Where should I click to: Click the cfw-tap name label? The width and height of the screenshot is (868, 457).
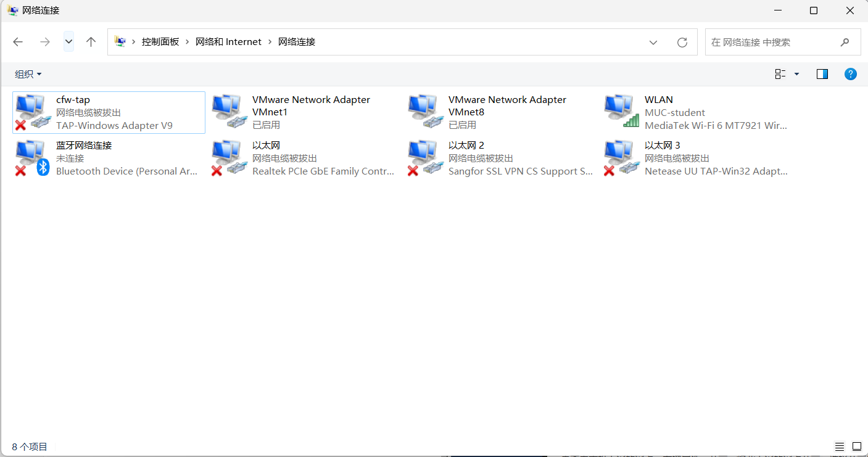pyautogui.click(x=73, y=100)
